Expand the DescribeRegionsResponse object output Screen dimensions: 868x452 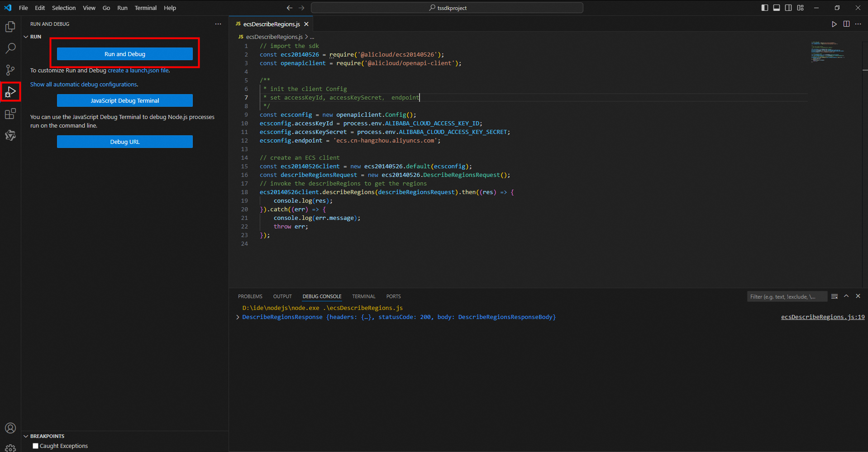pos(238,317)
